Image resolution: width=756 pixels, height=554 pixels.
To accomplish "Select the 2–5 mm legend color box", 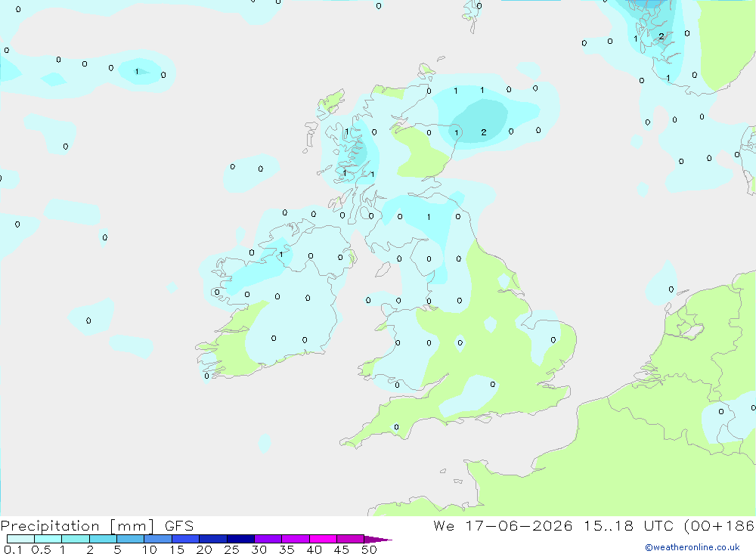I will click(103, 539).
